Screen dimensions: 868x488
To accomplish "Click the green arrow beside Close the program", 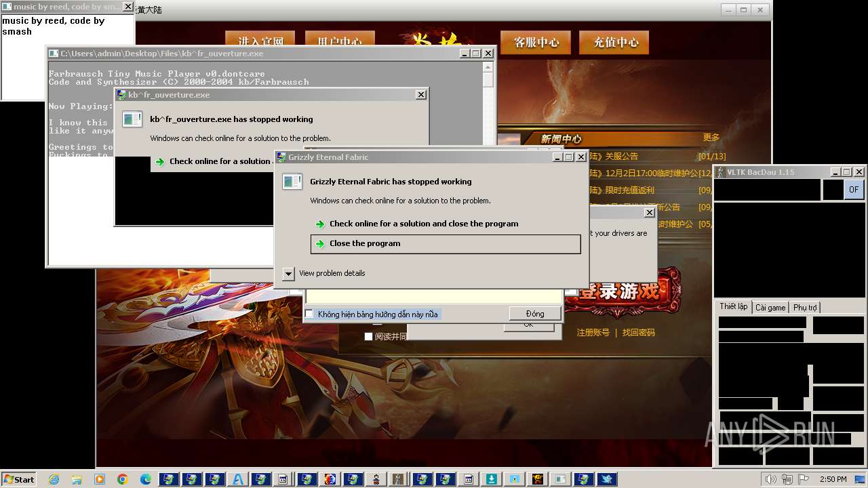I will (320, 244).
